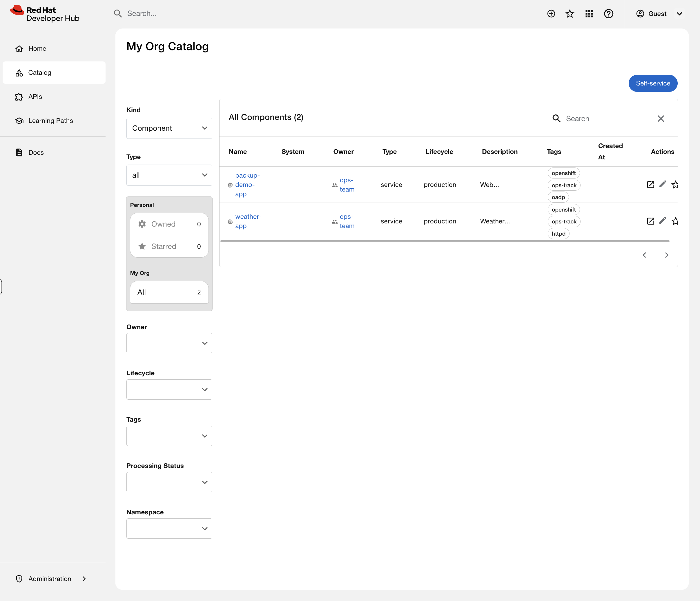Star the weather-app component
This screenshot has height=601, width=700.
tap(675, 221)
